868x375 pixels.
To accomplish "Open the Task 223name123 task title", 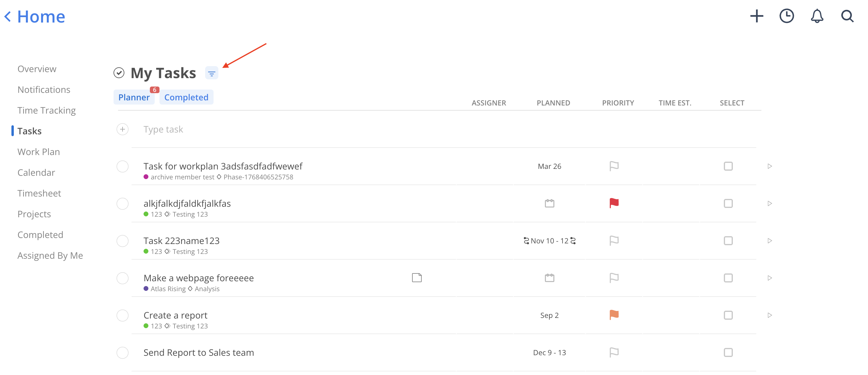I will 181,241.
